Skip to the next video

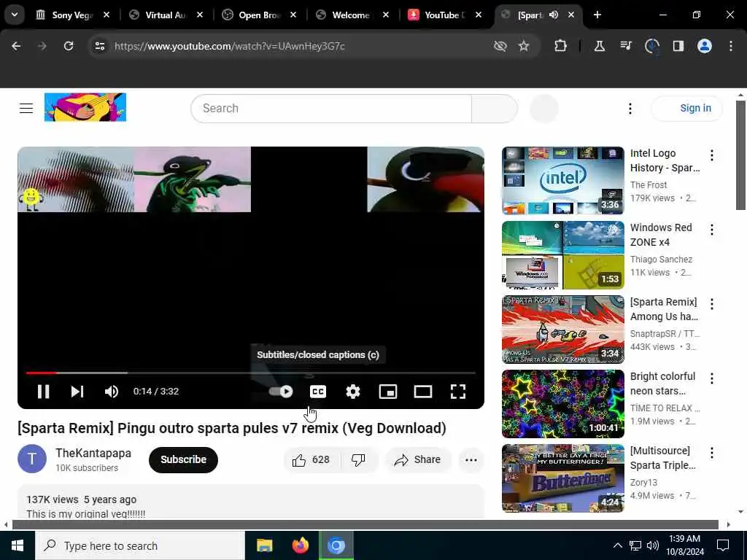pos(77,392)
